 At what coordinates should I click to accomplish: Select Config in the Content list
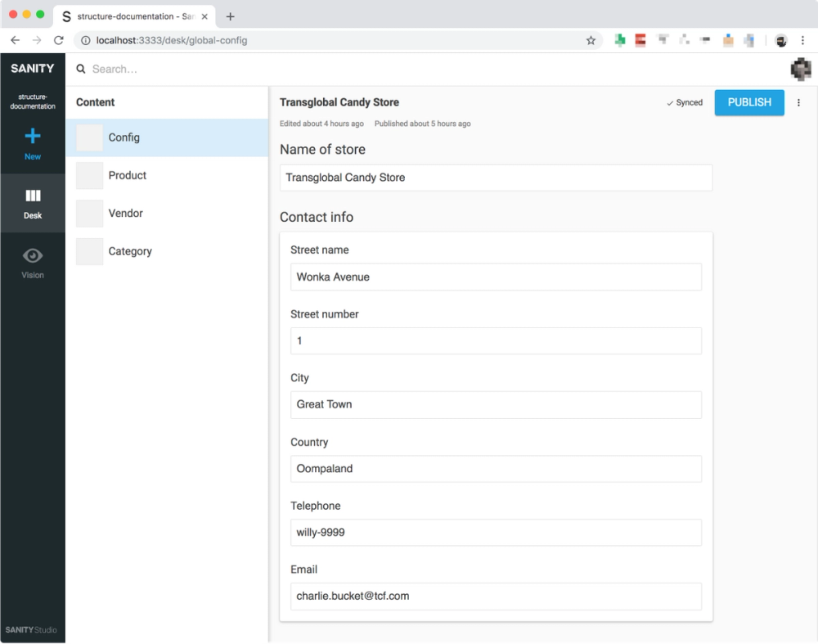[167, 137]
